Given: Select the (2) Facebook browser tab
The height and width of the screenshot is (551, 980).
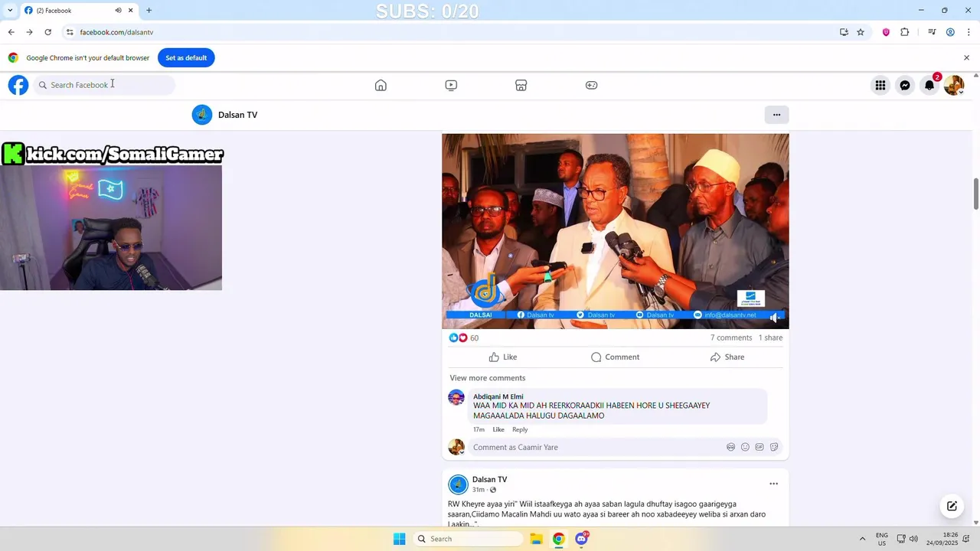Looking at the screenshot, I should coord(79,11).
